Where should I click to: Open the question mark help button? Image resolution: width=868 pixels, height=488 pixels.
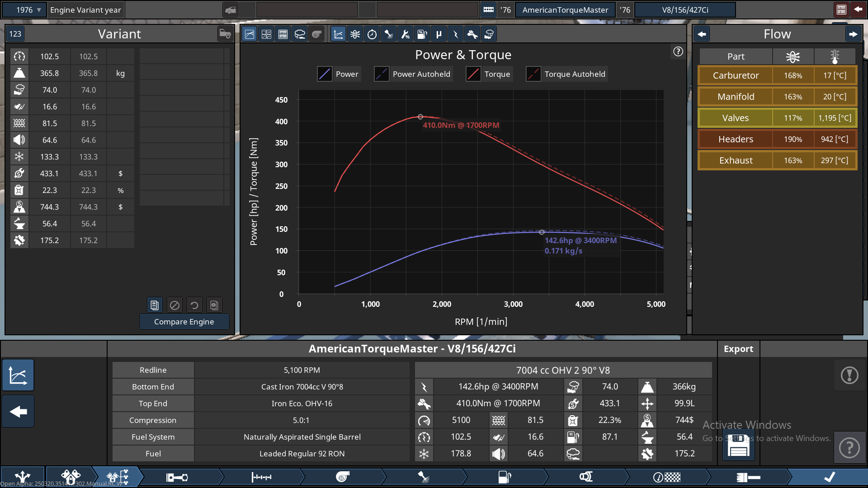click(x=849, y=447)
